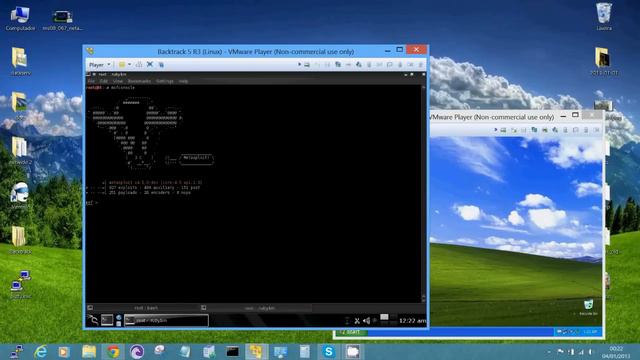Open the View menu in the terminal window
Viewport: 640px width, 360px height.
tap(118, 81)
